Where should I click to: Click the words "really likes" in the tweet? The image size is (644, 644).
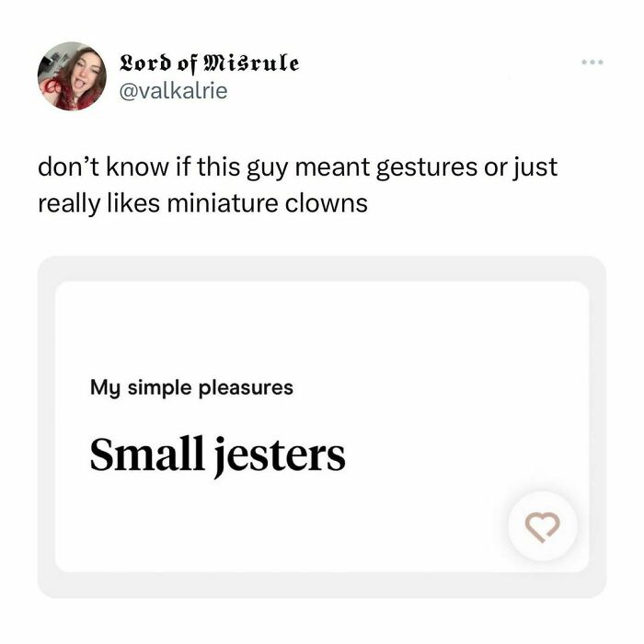(98, 202)
